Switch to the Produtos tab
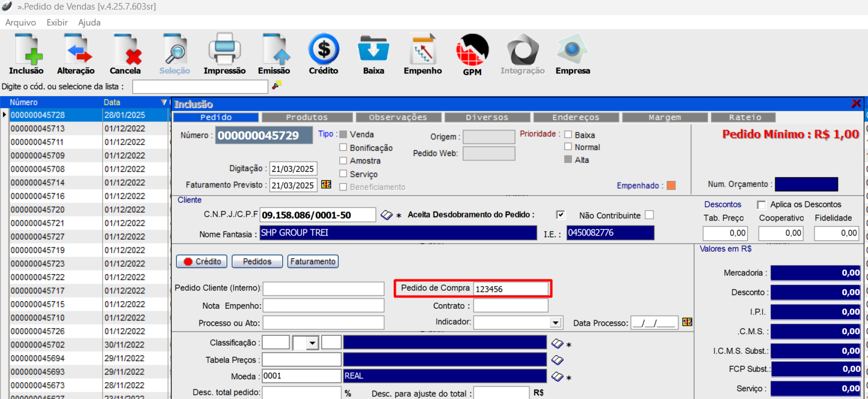 tap(306, 117)
